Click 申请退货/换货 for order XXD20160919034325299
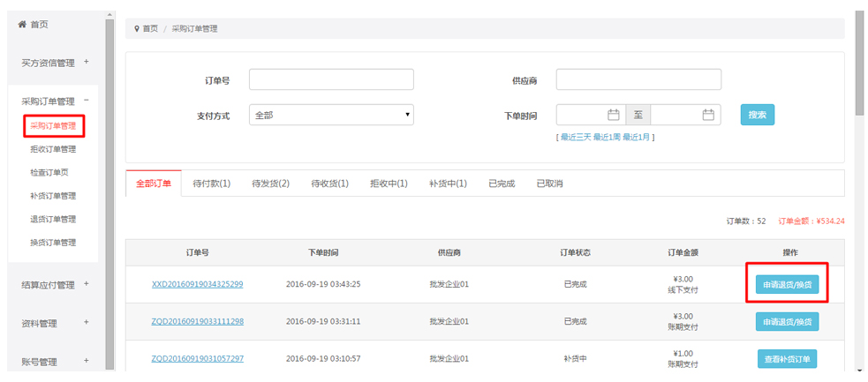The height and width of the screenshot is (382, 868). coord(787,284)
